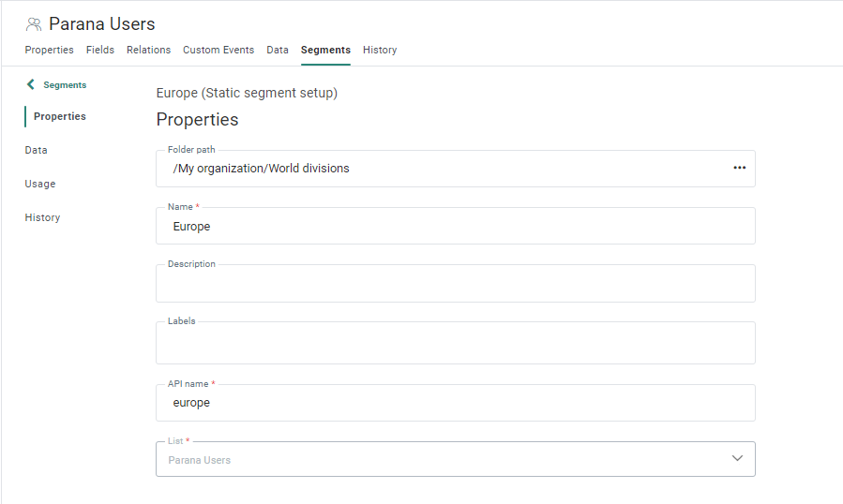The height and width of the screenshot is (504, 843).
Task: Switch to the top Properties tab
Action: tap(49, 50)
